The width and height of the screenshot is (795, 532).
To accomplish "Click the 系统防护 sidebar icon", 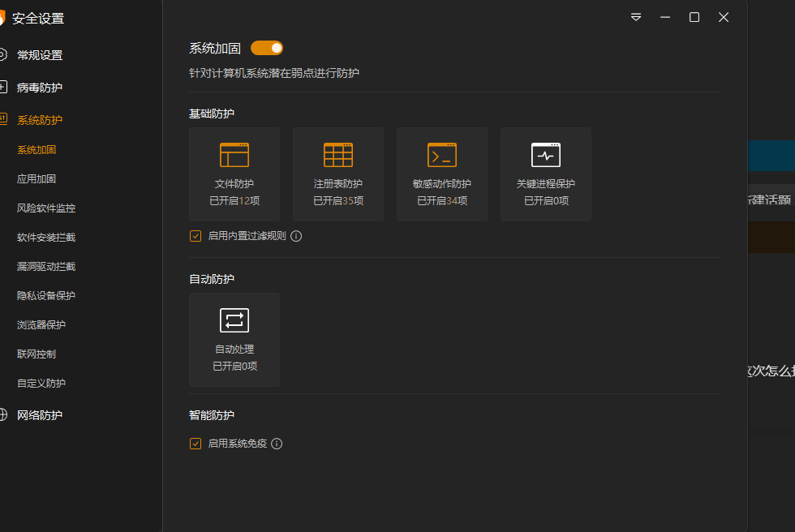I will tap(3, 119).
